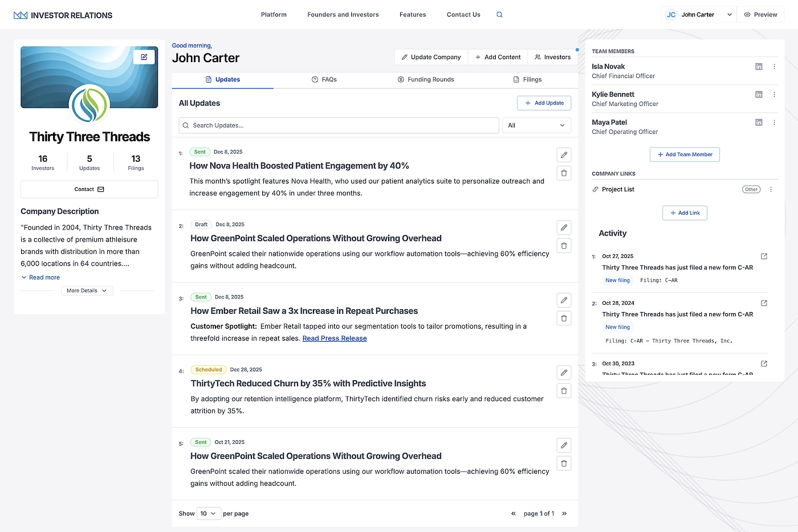798x532 pixels.
Task: Expand the More Details section
Action: pyautogui.click(x=87, y=290)
